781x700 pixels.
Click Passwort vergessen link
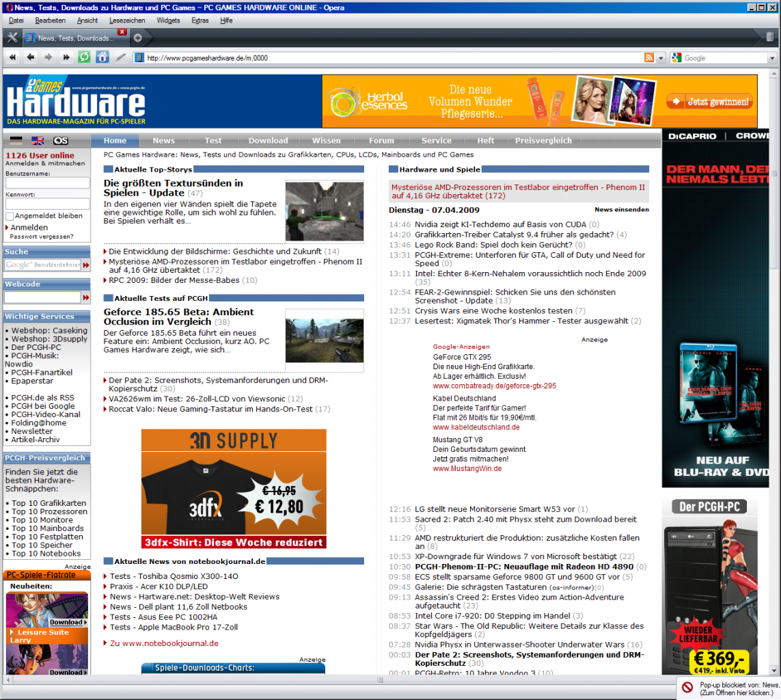tap(42, 237)
